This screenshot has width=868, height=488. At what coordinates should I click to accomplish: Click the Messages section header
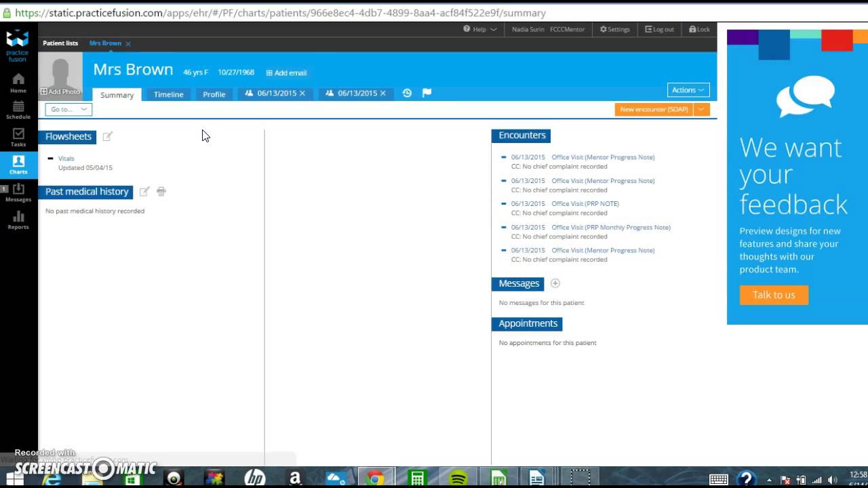click(519, 283)
